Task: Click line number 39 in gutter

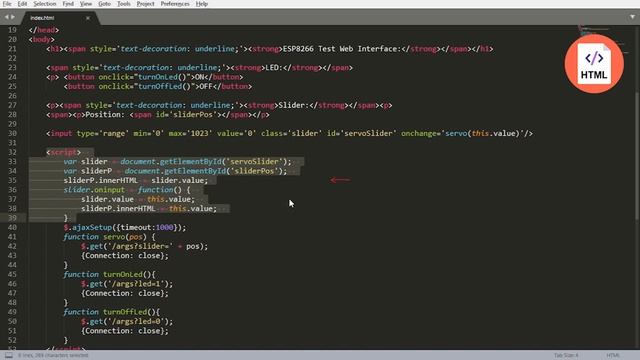Action: pyautogui.click(x=12, y=218)
